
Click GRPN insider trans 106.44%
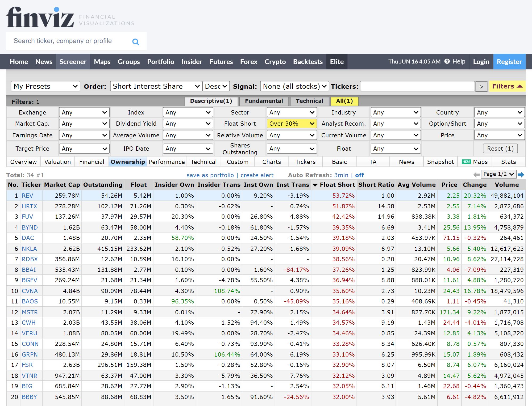click(x=227, y=354)
